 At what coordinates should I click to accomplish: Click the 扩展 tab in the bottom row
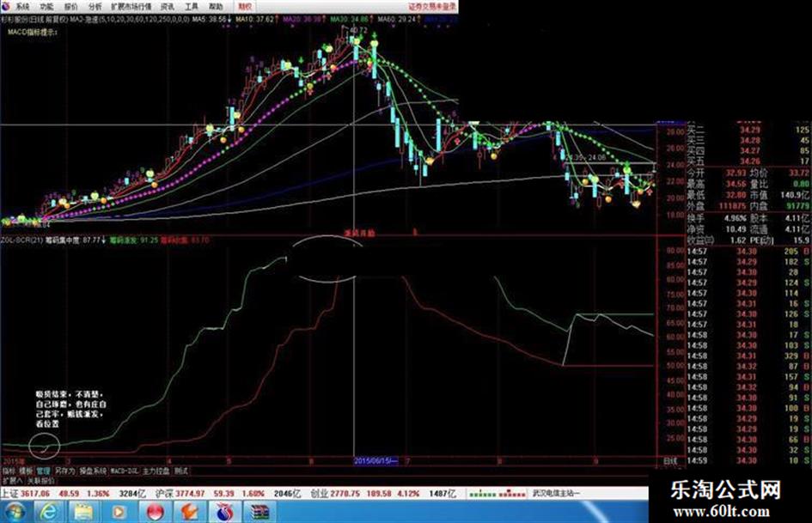(11, 481)
